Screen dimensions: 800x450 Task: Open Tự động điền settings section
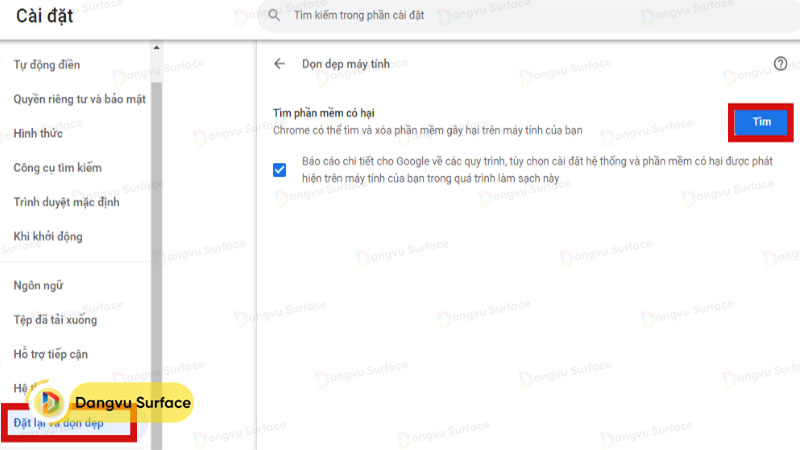(47, 65)
